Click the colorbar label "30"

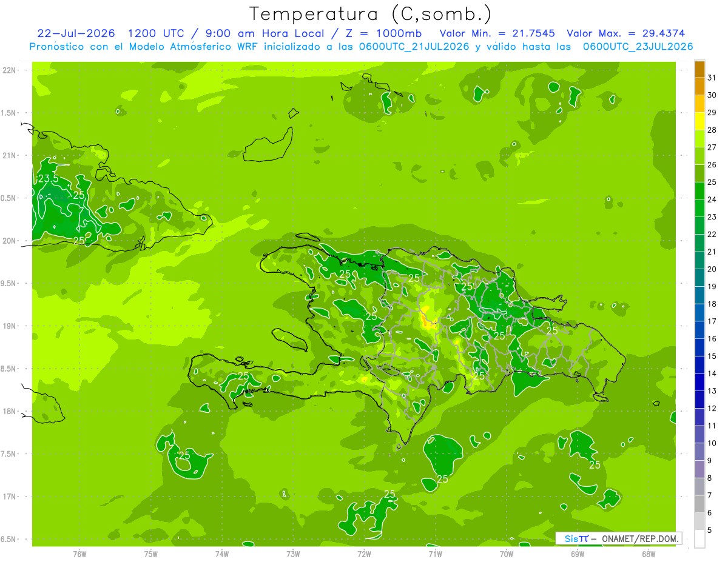coord(712,95)
